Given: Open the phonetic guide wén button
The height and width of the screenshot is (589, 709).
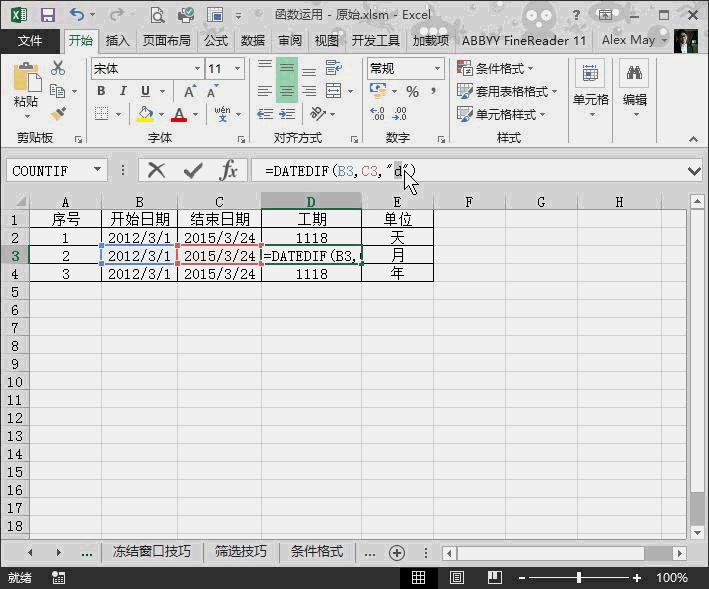Looking at the screenshot, I should pyautogui.click(x=222, y=114).
